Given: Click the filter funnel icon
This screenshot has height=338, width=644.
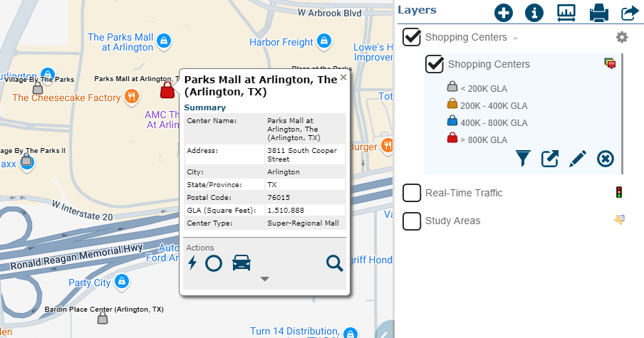Looking at the screenshot, I should pos(524,159).
